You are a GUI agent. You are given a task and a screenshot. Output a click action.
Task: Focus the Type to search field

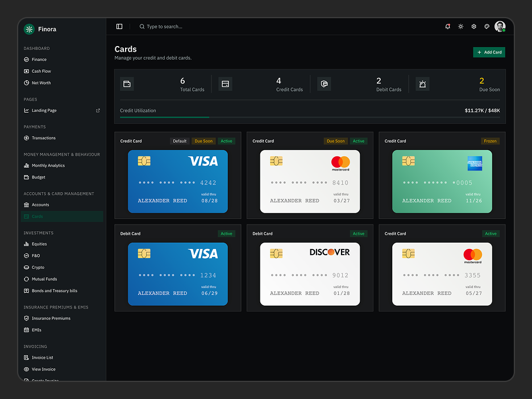(165, 27)
